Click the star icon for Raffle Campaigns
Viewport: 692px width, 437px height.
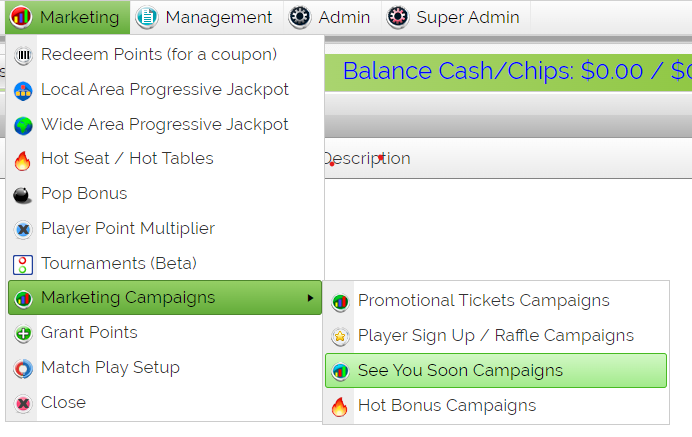click(340, 337)
